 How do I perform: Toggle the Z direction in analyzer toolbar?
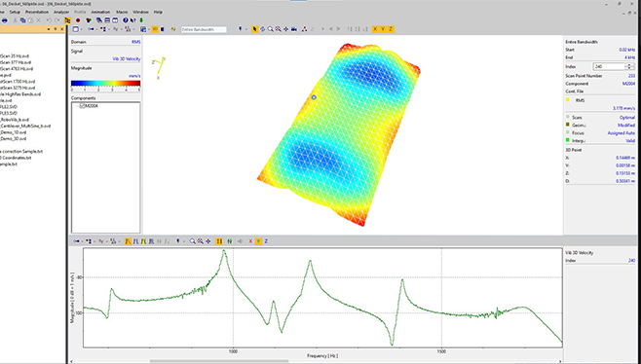(266, 241)
